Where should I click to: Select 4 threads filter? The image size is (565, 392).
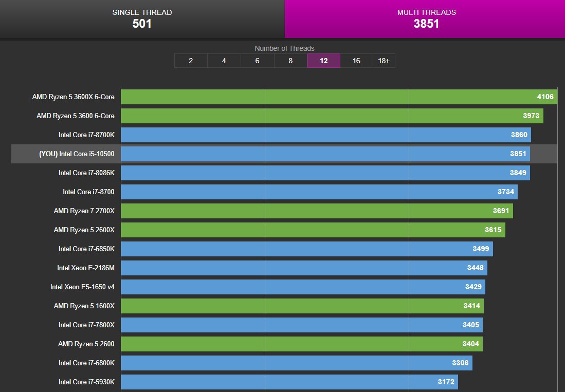224,61
